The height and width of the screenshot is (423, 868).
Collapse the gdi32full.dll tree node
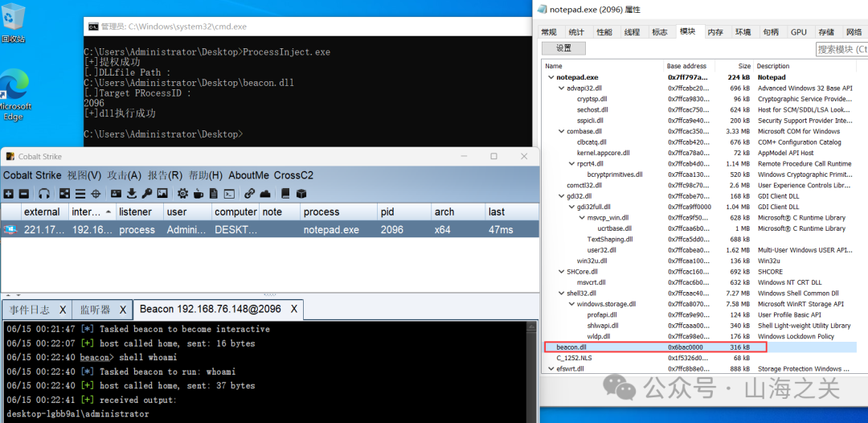571,207
